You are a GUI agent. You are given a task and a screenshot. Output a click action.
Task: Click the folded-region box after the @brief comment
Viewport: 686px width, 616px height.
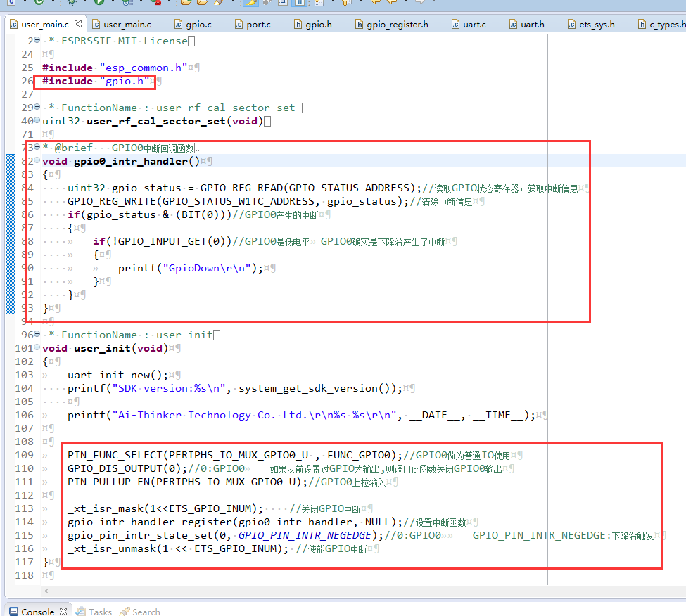[x=198, y=148]
